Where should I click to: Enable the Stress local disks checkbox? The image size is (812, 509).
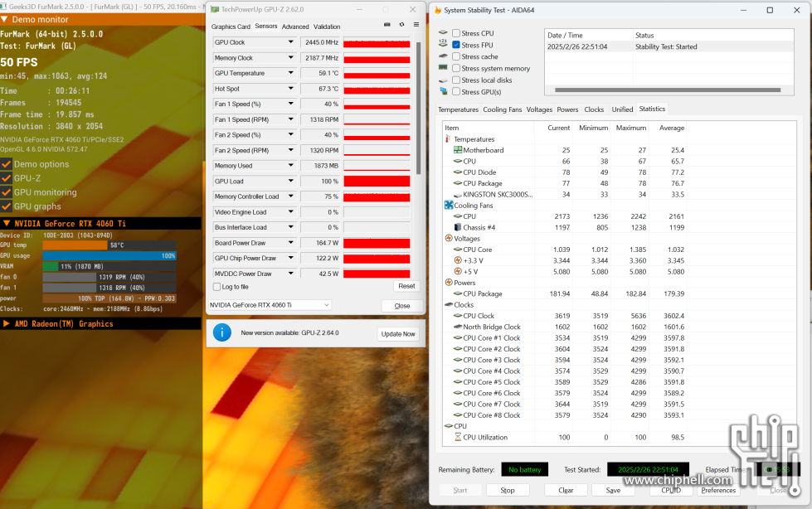(455, 80)
